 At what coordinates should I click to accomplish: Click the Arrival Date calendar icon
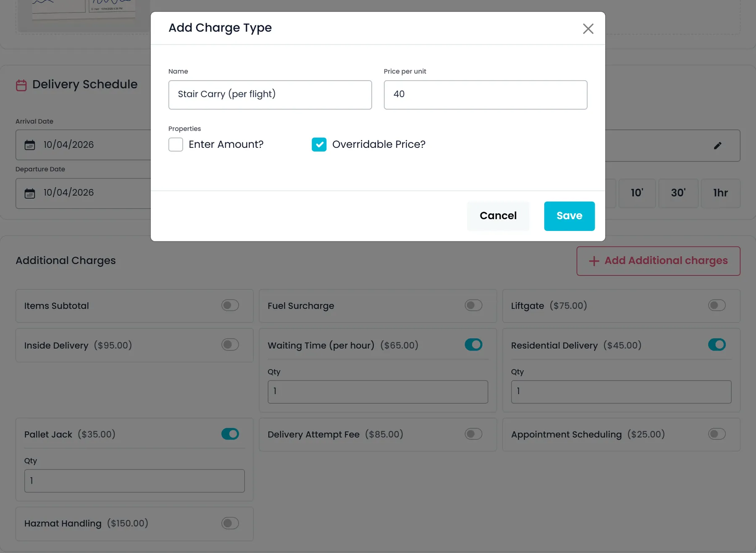coord(30,145)
